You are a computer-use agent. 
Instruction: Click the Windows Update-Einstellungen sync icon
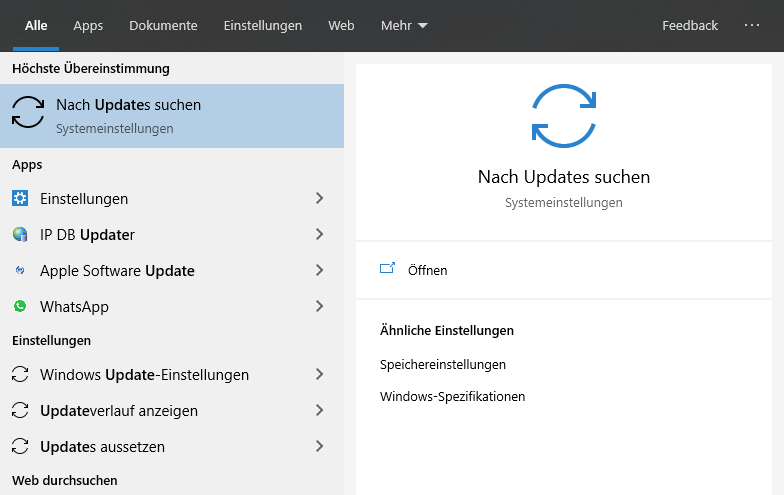tap(20, 374)
